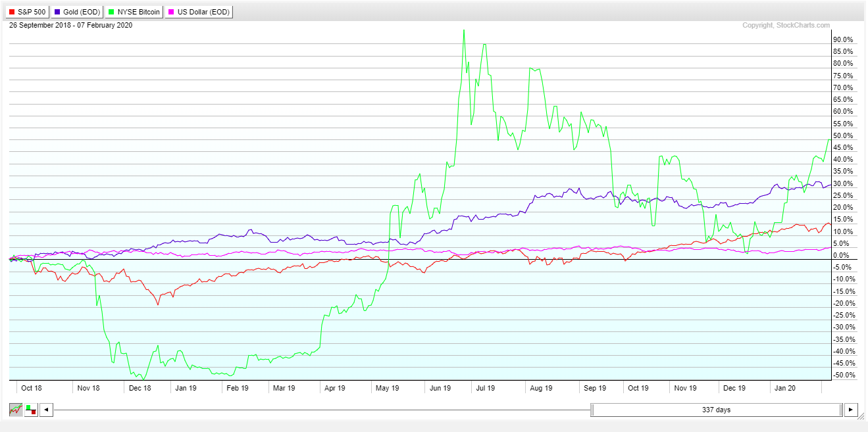Image resolution: width=868 pixels, height=432 pixels.
Task: Click the red S&P 500 color swatch
Action: tap(13, 12)
